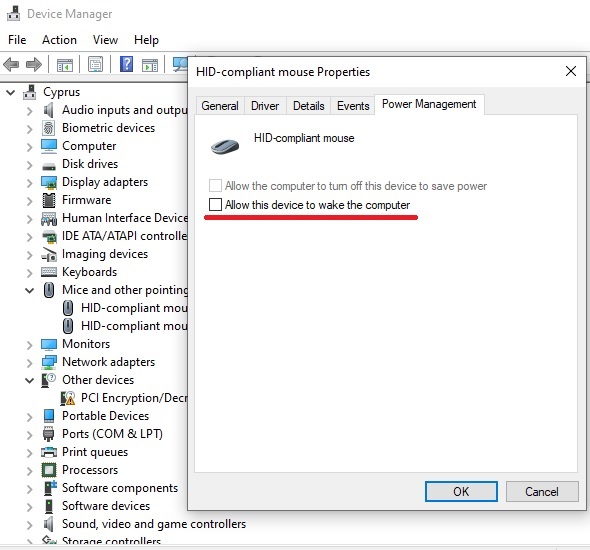The width and height of the screenshot is (590, 550).
Task: Click the Back arrow toolbar icon
Action: tap(11, 64)
